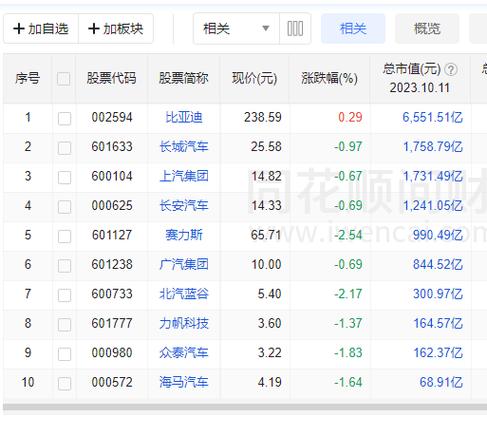This screenshot has width=487, height=436.
Task: Click the 加板块 add-to-sector button
Action: coord(116,29)
